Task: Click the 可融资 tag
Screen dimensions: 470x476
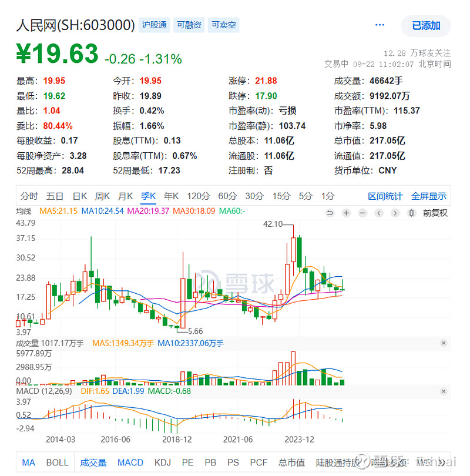Action: (189, 25)
